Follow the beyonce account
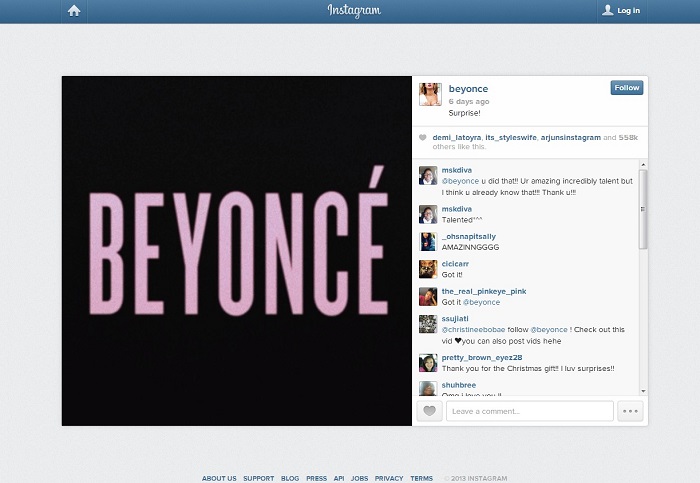The width and height of the screenshot is (700, 483). click(x=627, y=88)
